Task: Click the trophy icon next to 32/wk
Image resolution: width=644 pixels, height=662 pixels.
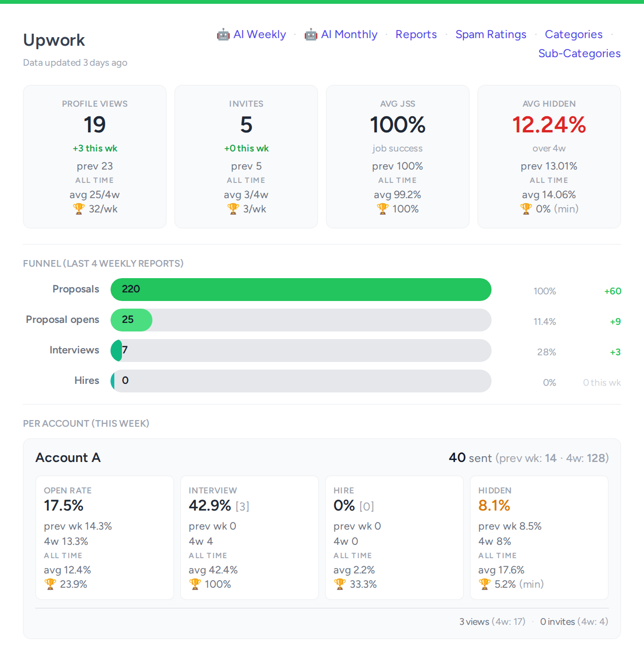Action: point(79,209)
